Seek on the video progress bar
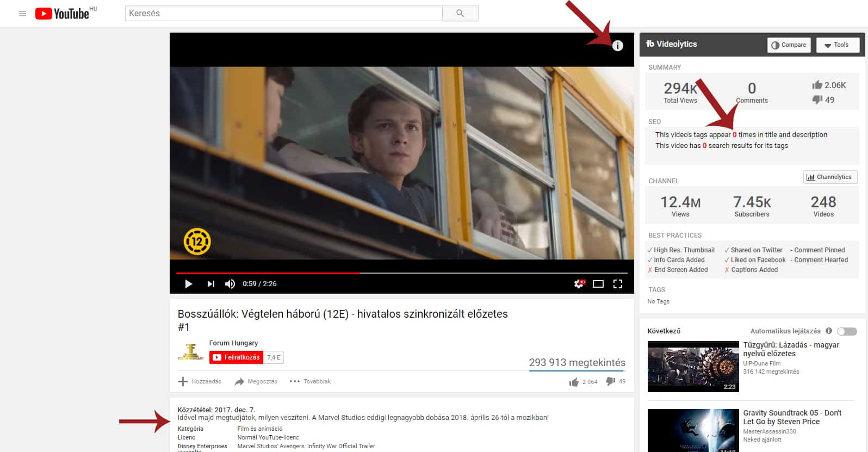Screen dimensions: 868x452 401,273
